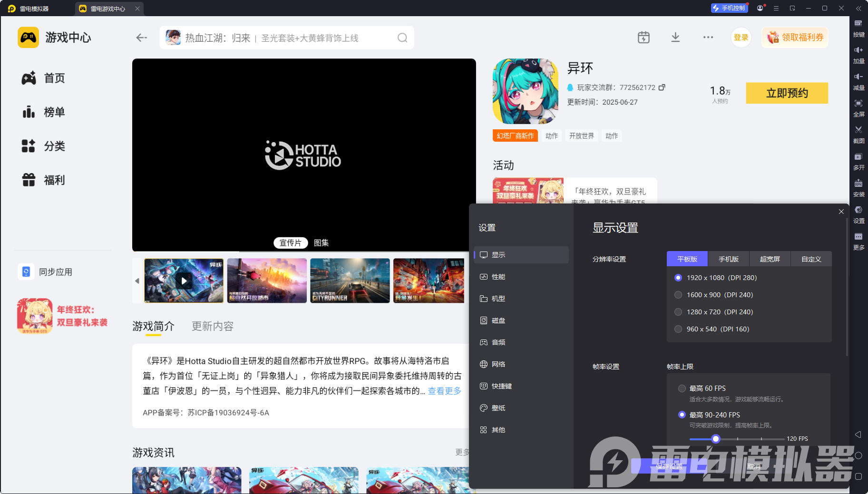
Task: Click the download icon in top bar
Action: [x=675, y=38]
